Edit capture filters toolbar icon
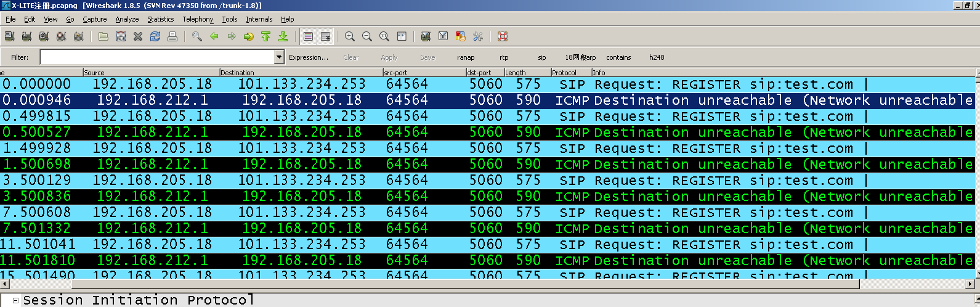The width and height of the screenshot is (980, 307). 426,37
